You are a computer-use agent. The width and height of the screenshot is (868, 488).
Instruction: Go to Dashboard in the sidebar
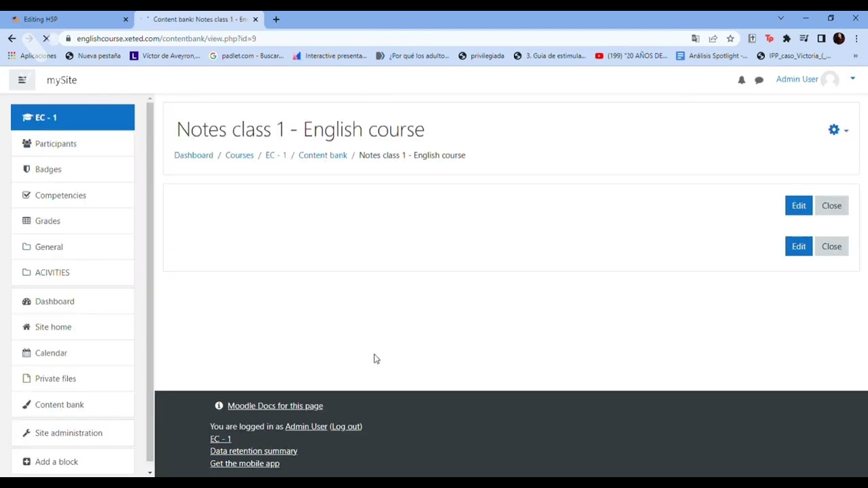(73, 302)
